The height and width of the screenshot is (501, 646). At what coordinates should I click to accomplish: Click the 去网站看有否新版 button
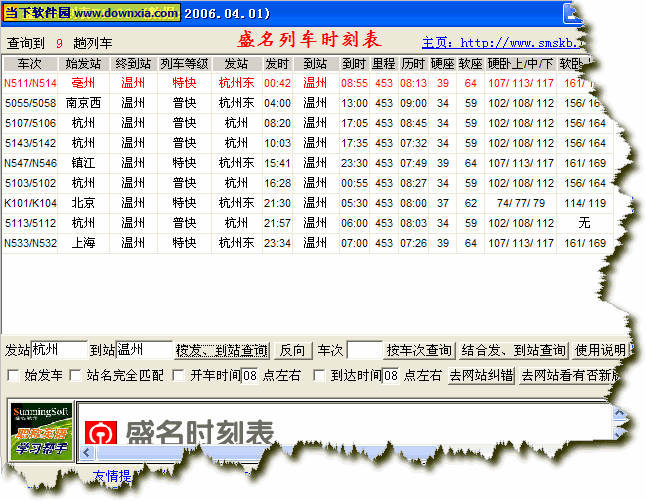(570, 375)
